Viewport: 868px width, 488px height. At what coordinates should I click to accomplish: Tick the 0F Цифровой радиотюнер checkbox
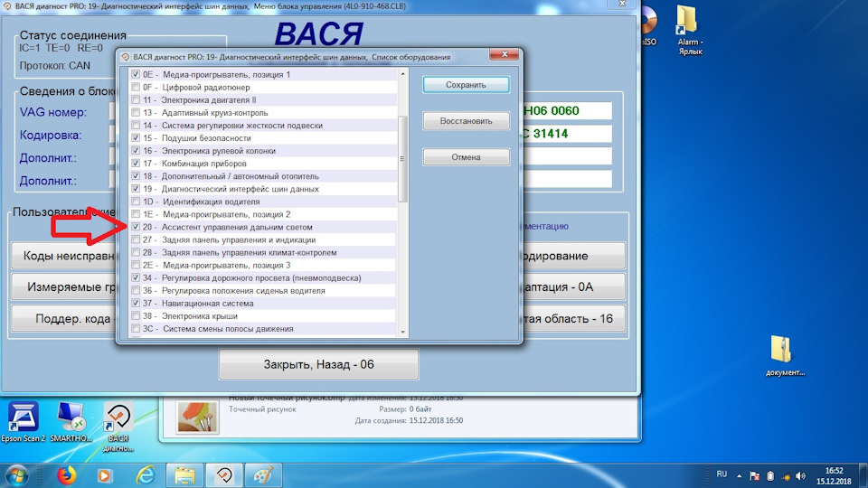coord(136,87)
